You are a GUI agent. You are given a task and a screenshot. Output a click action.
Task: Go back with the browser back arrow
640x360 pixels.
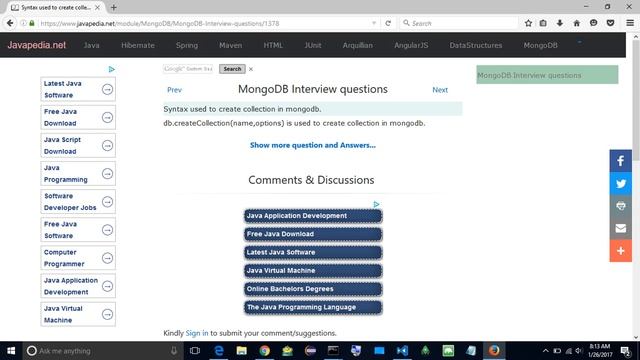coord(10,23)
